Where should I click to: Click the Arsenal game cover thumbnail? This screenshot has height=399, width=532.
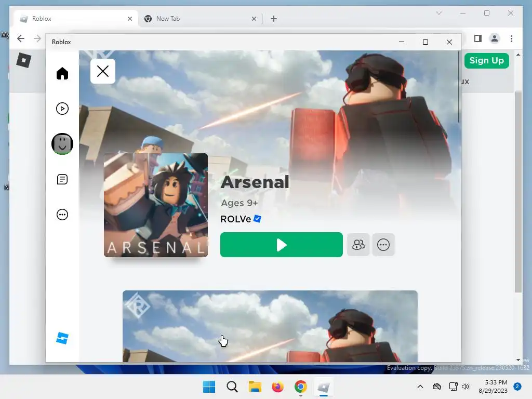pyautogui.click(x=156, y=205)
